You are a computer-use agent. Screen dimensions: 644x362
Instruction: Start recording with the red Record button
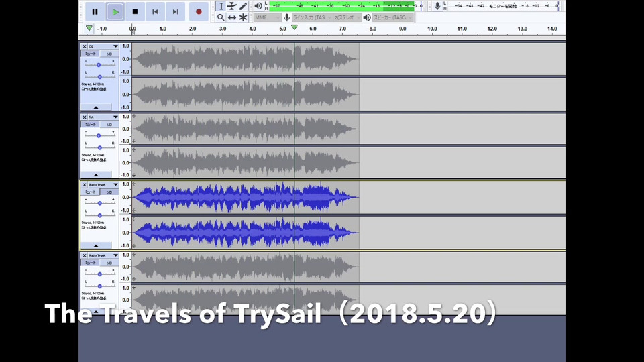click(199, 11)
